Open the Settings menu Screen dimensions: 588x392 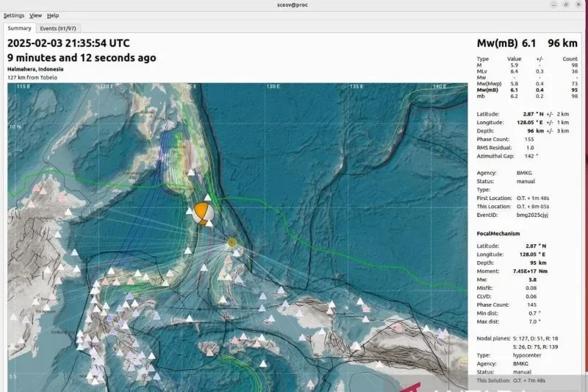(13, 15)
